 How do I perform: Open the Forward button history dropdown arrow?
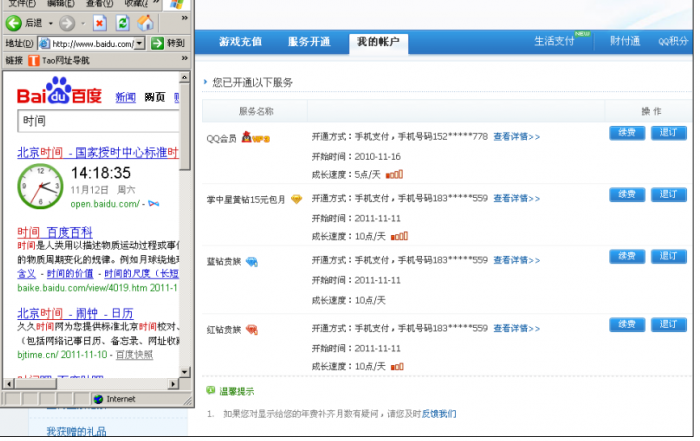pyautogui.click(x=83, y=23)
